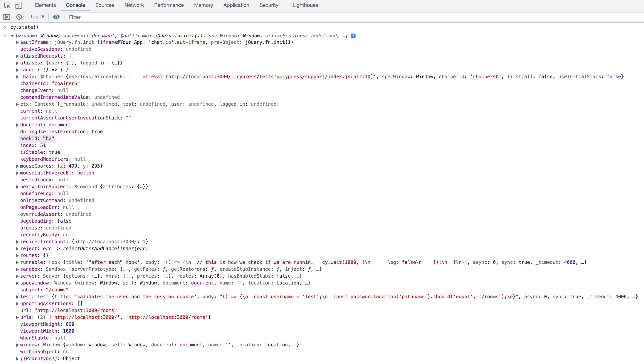Image resolution: width=644 pixels, height=364 pixels.
Task: Click the eye live expression icon
Action: pos(56,17)
